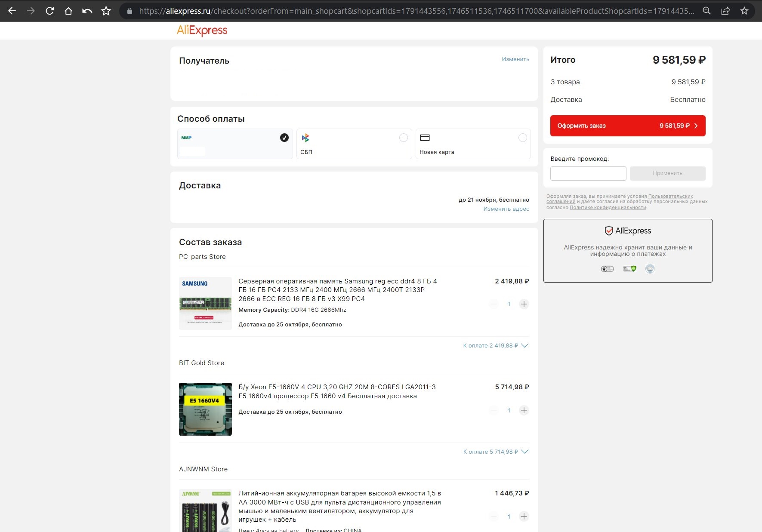Choose 'Новая карта' payment method
The width and height of the screenshot is (762, 532).
473,144
